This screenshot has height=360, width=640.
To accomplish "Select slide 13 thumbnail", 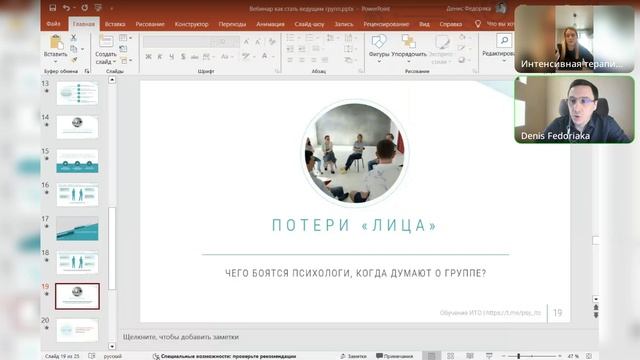I will (x=77, y=93).
